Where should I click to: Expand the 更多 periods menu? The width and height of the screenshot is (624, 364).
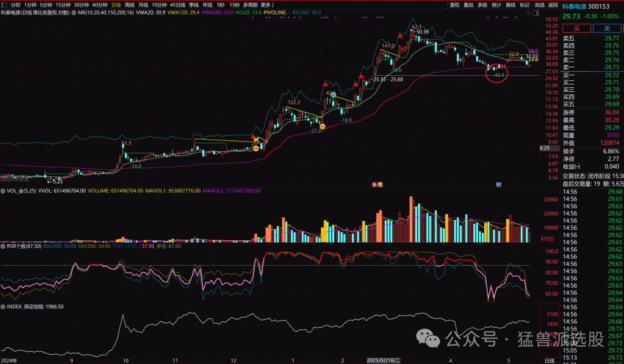click(x=266, y=5)
